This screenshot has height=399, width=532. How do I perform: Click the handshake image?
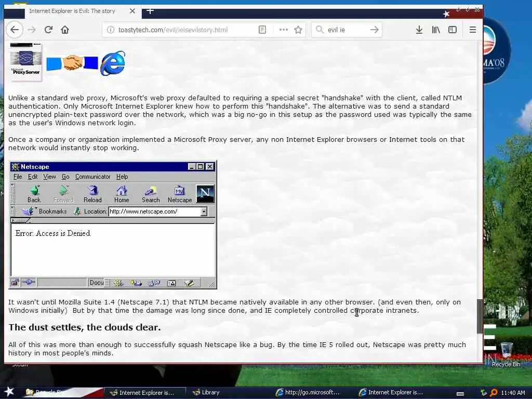[72, 63]
